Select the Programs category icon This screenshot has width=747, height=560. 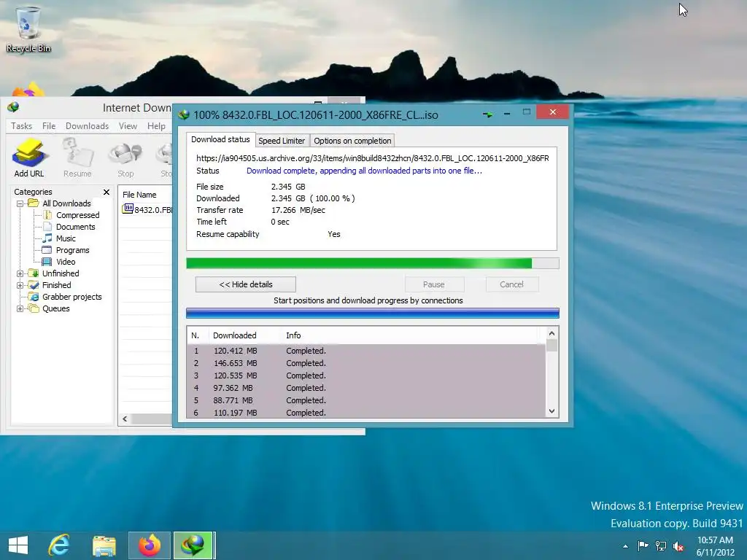coord(47,250)
